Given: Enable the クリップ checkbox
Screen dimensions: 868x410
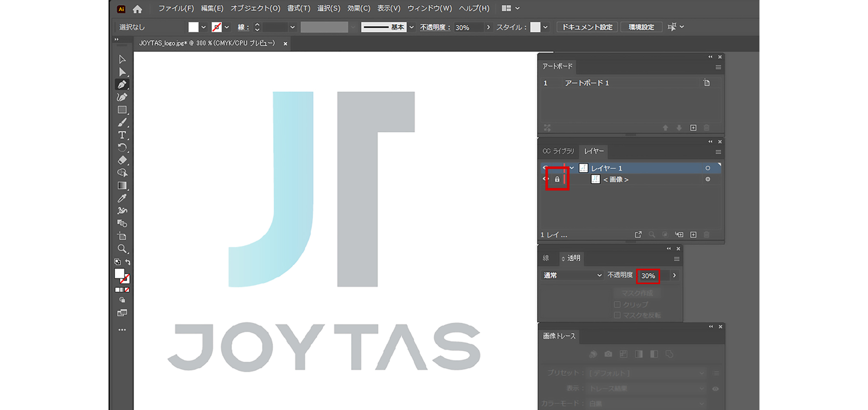Looking at the screenshot, I should pos(617,304).
